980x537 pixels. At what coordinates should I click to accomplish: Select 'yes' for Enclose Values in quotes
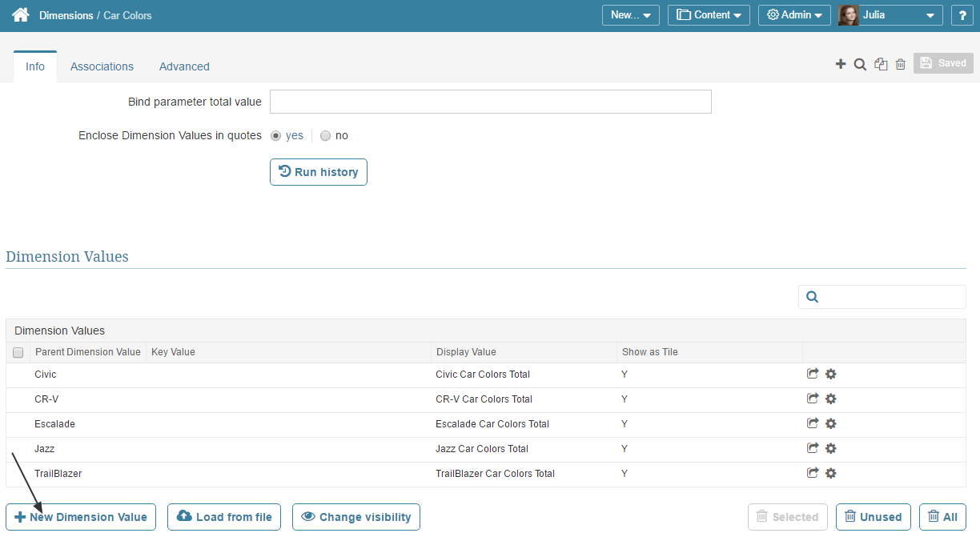click(276, 136)
